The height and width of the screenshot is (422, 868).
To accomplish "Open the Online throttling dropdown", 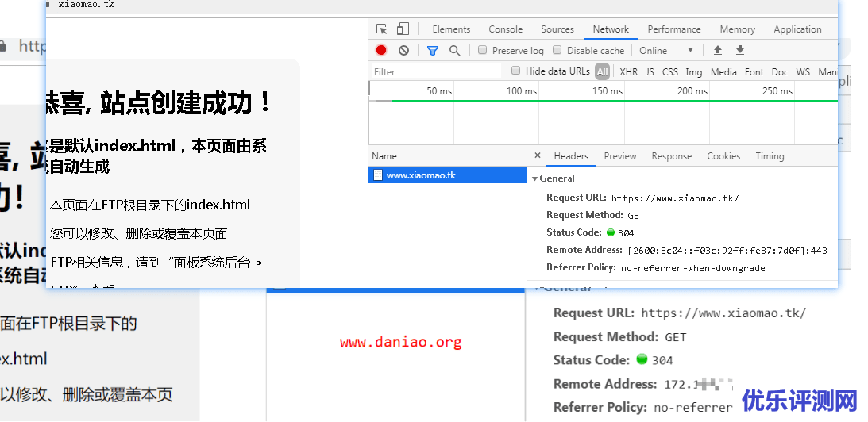I will click(x=667, y=50).
